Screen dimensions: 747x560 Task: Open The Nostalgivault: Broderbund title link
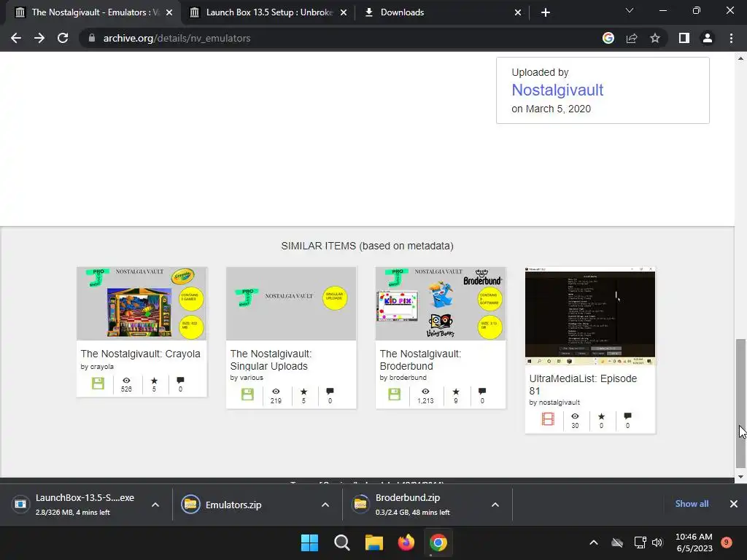coord(420,360)
